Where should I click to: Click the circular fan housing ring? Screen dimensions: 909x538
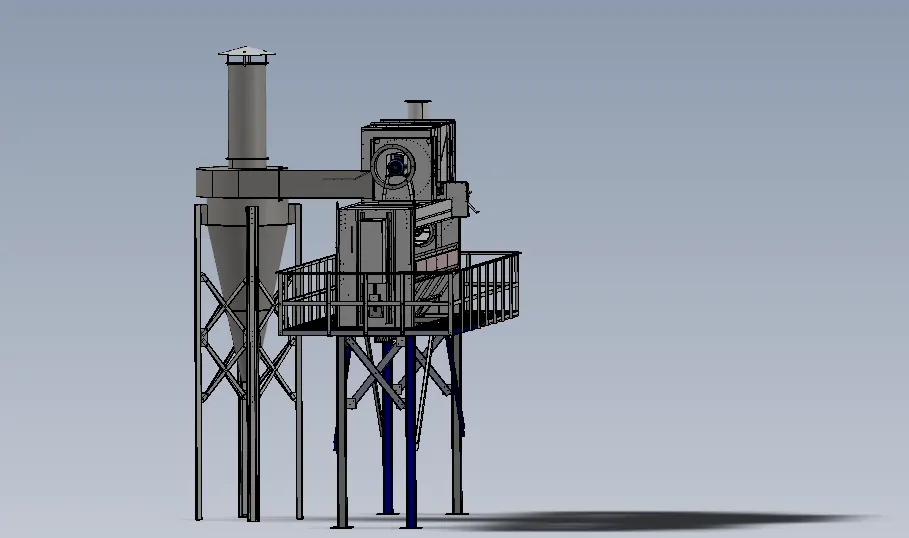point(376,160)
